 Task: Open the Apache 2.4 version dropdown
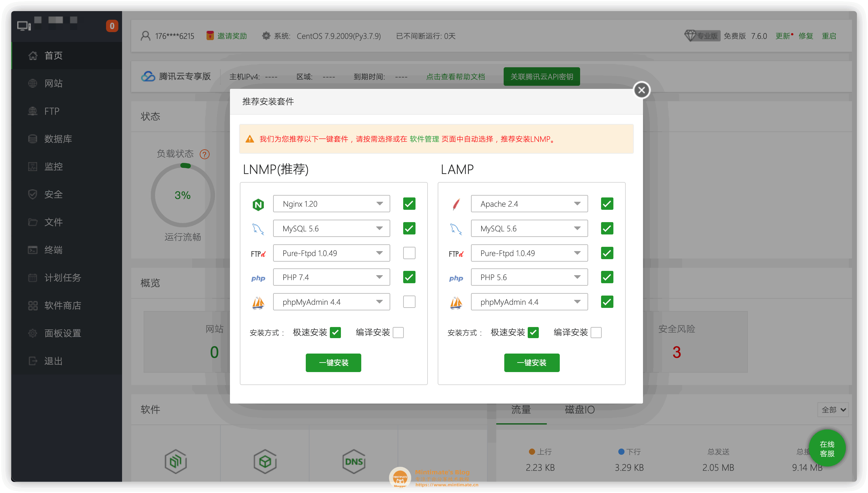529,204
